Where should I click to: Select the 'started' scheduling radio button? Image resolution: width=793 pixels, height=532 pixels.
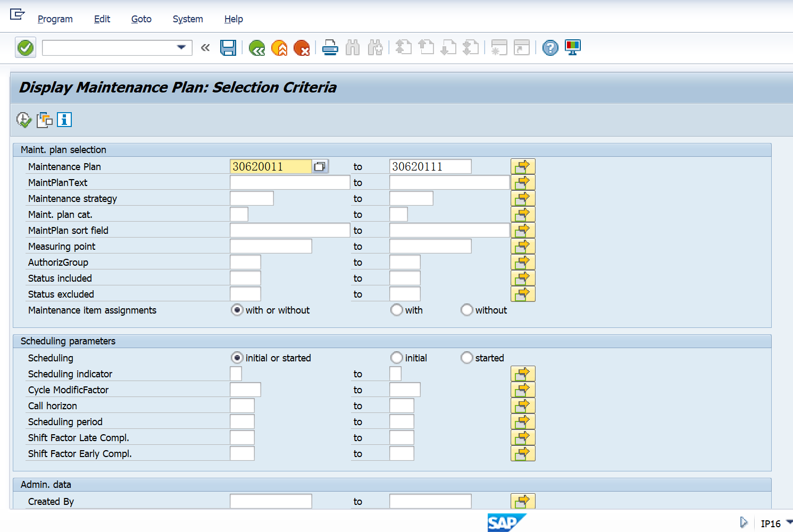467,358
